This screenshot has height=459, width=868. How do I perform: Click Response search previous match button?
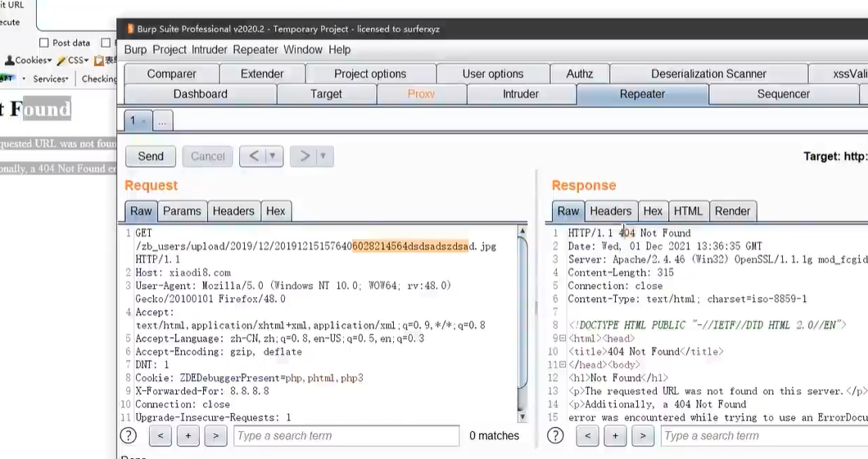(587, 436)
